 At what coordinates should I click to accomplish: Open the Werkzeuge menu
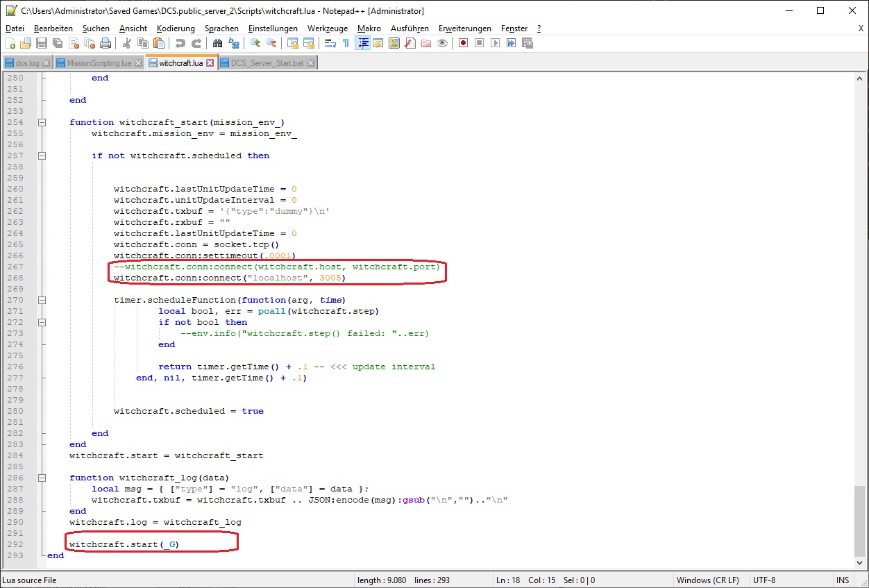point(328,28)
